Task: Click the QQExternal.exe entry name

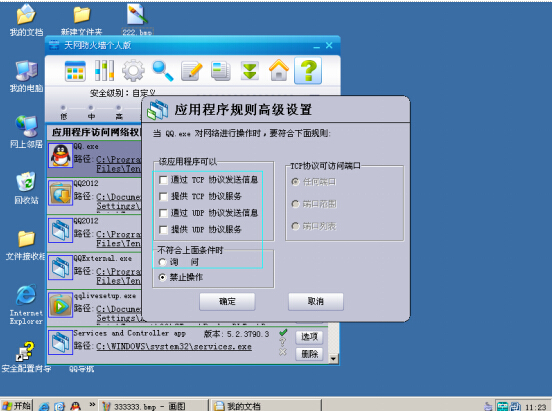Action: tap(102, 259)
